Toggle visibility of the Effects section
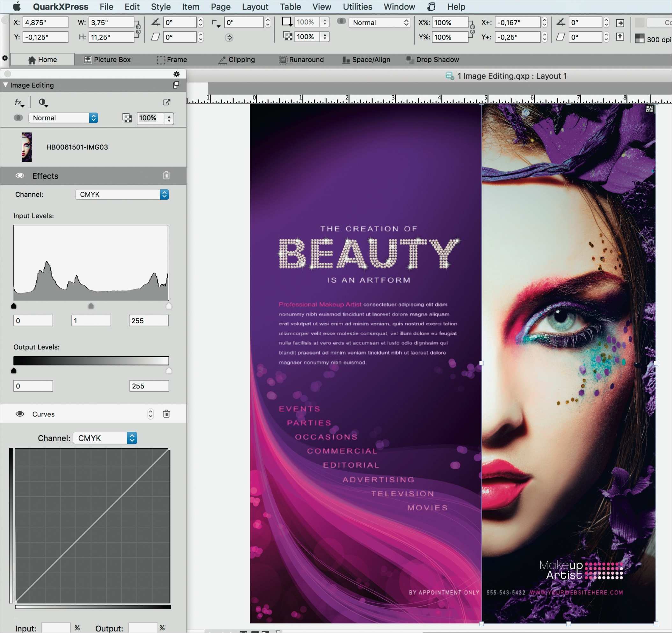This screenshot has height=633, width=672. click(x=20, y=176)
